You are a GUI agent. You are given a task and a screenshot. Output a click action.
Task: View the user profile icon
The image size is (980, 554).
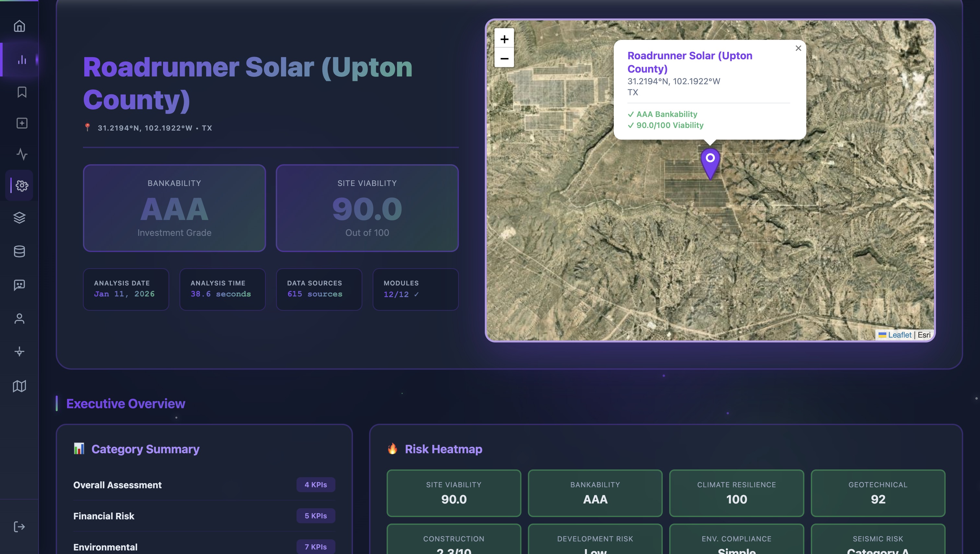pos(19,318)
